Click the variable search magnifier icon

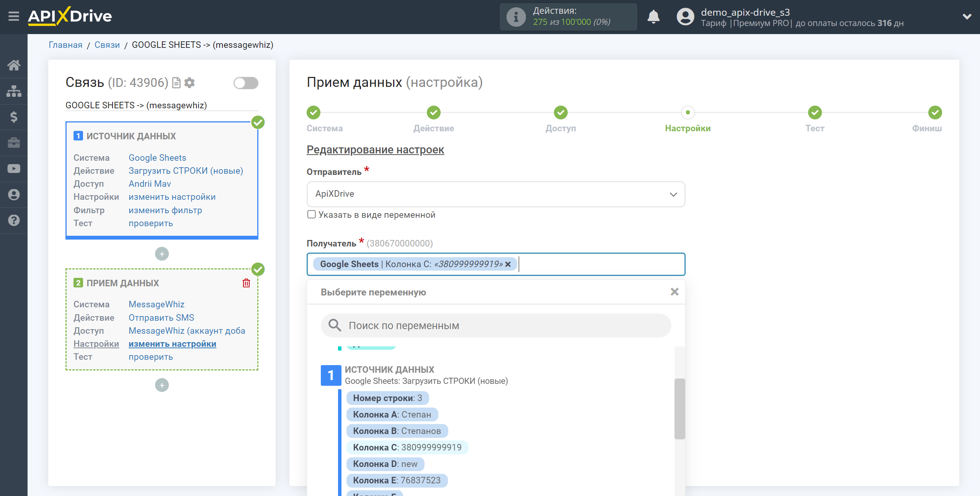335,325
